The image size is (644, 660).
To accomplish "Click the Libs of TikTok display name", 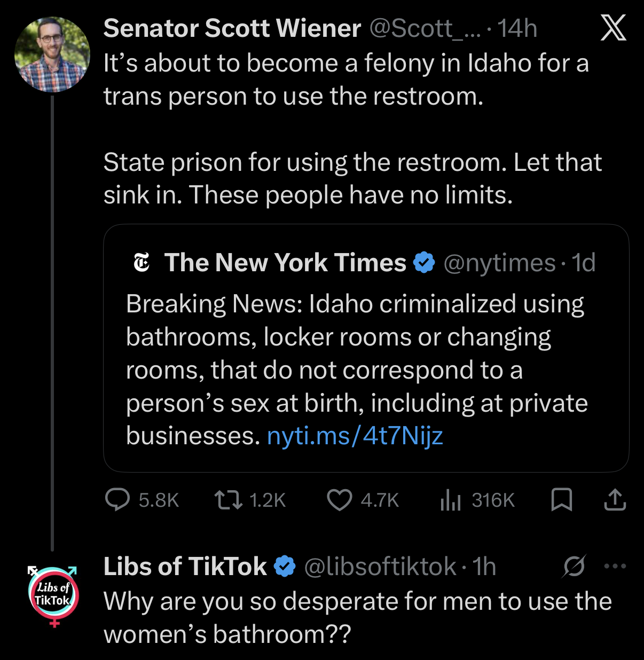I will tap(185, 566).
